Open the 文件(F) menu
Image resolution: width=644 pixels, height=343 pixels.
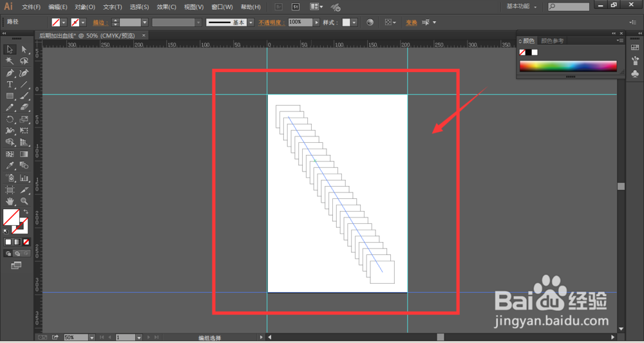(31, 7)
